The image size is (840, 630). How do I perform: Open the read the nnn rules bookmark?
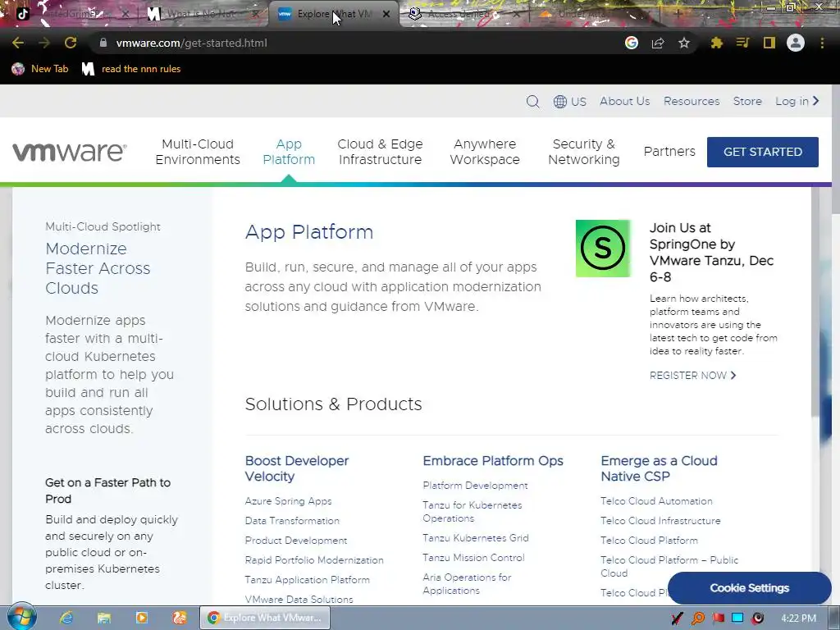click(x=131, y=69)
